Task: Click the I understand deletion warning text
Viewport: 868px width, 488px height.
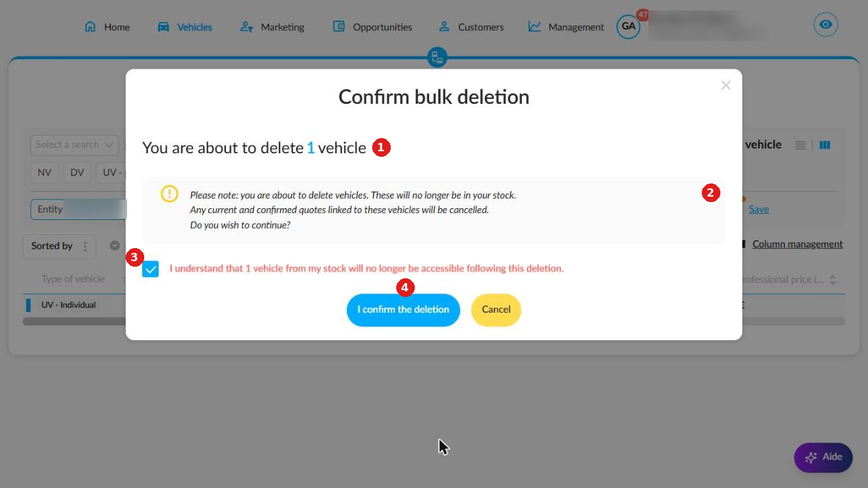Action: click(x=367, y=269)
